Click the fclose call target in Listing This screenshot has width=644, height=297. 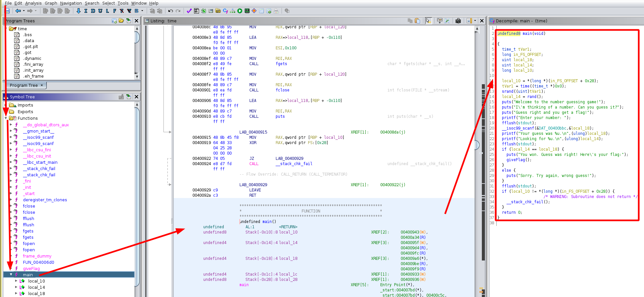tap(283, 90)
